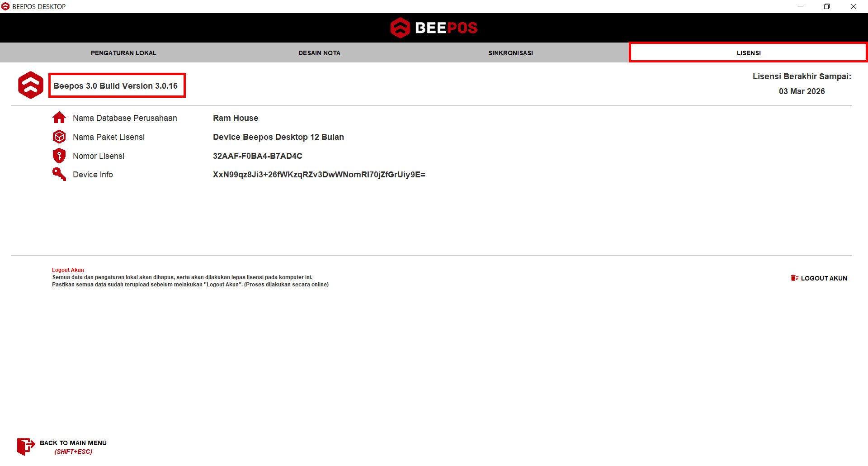Click the red house icon beside Nama Database Perusahaan
This screenshot has height=466, width=868.
click(x=59, y=118)
